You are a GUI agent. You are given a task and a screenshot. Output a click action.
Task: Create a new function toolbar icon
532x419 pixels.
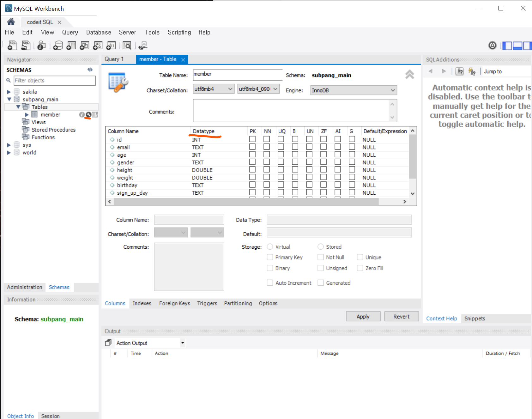111,46
